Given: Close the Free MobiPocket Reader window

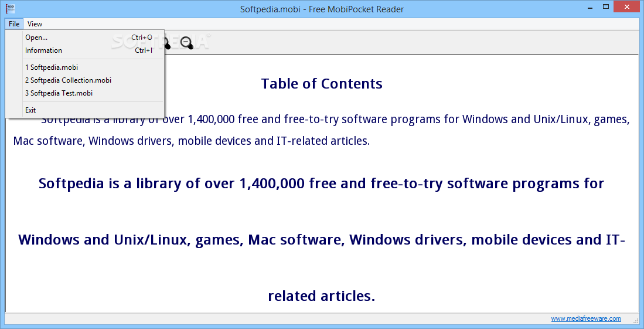Looking at the screenshot, I should click(x=627, y=7).
